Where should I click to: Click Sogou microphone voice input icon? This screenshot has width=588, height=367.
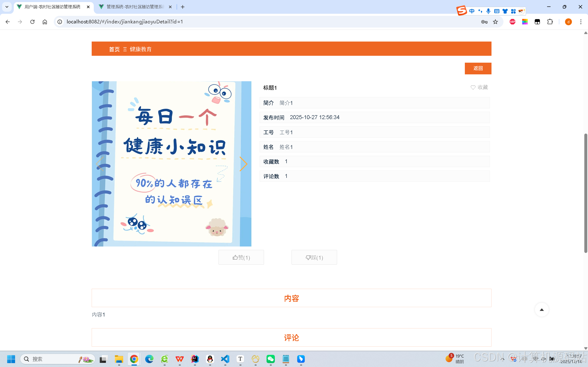point(488,11)
